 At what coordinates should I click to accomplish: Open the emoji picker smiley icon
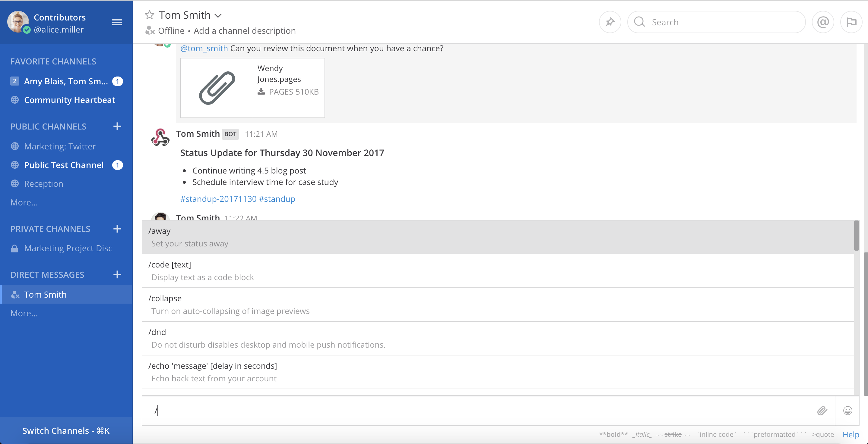click(847, 410)
